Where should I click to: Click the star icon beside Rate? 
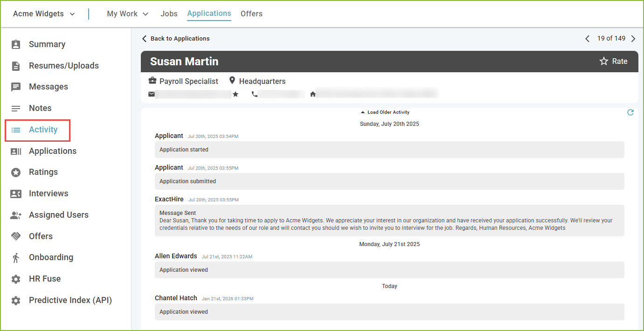coord(604,61)
